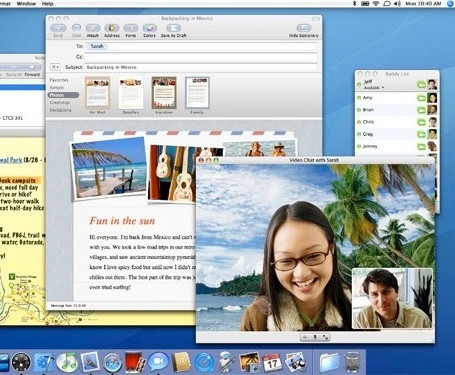455x375 pixels.
Task: Click Save As Draft in toolbar
Action: 174,30
